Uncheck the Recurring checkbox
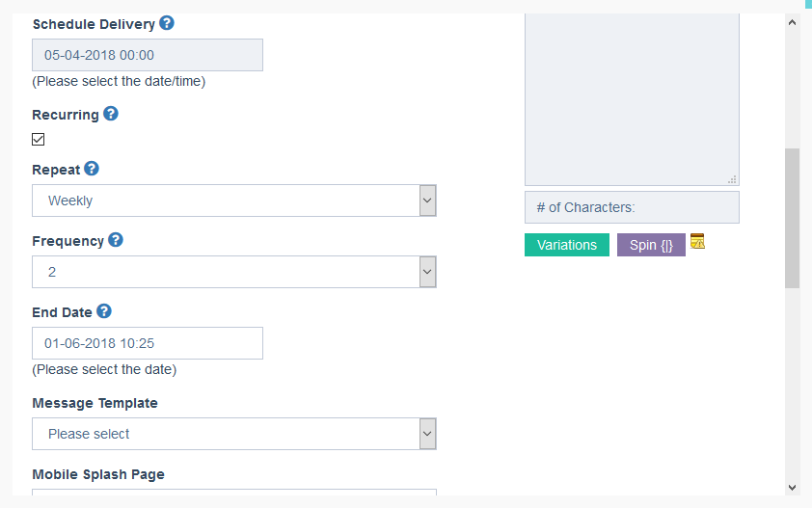Screen dimensions: 812x508 pos(39,140)
